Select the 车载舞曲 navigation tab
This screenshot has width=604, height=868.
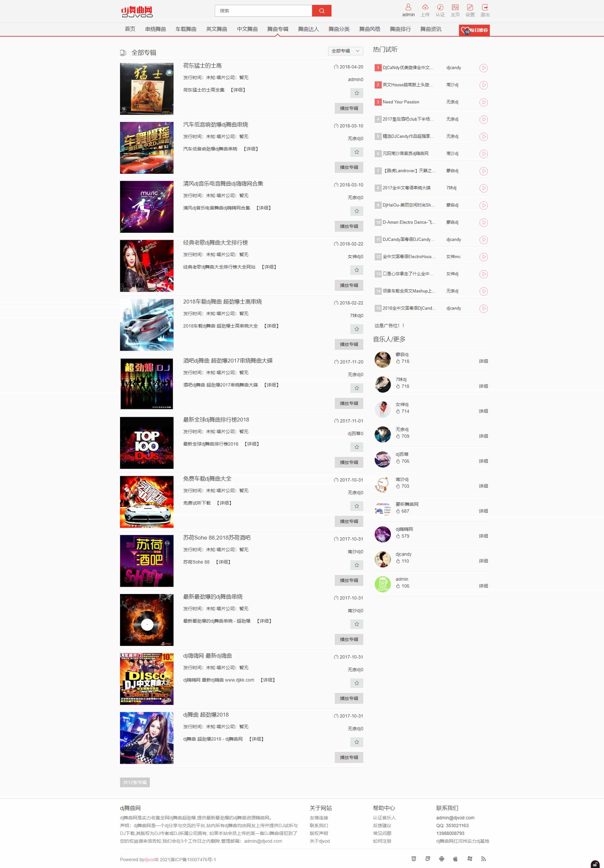tap(186, 29)
